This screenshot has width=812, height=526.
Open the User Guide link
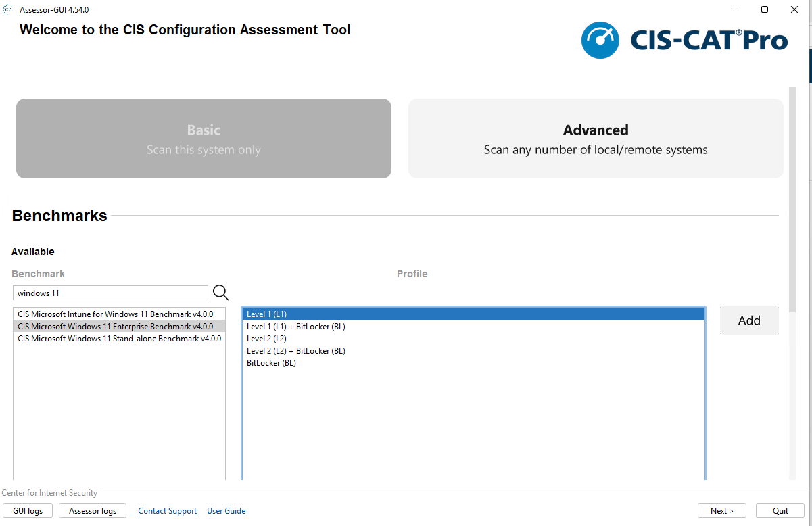226,510
